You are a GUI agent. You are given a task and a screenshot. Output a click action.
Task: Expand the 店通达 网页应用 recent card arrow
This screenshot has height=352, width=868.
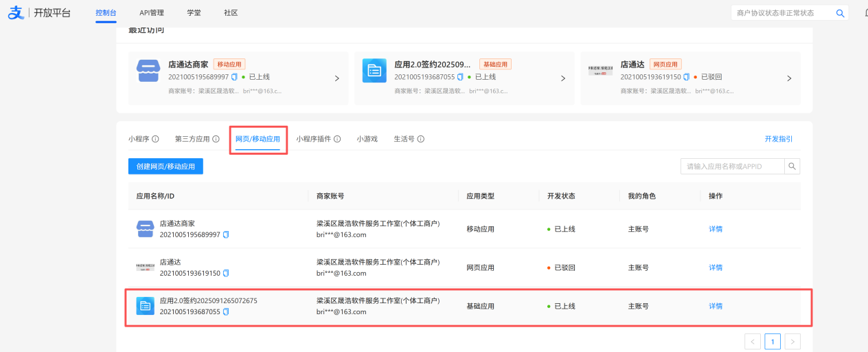click(789, 78)
